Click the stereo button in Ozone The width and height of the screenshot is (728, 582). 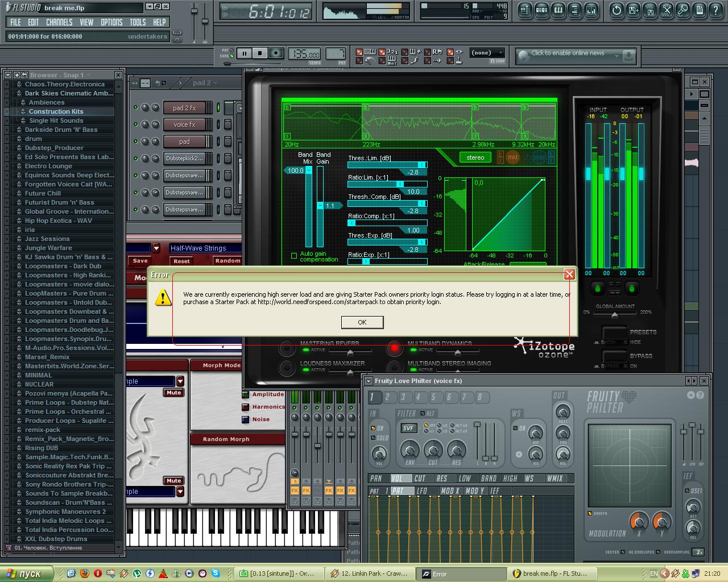(x=475, y=157)
